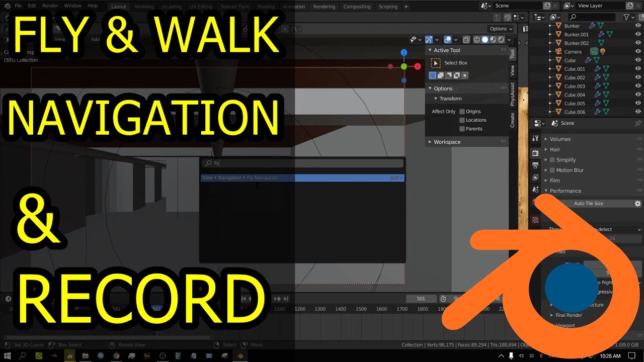This screenshot has height=362, width=644.
Task: Enable the Motion Blur checkbox
Action: point(552,170)
